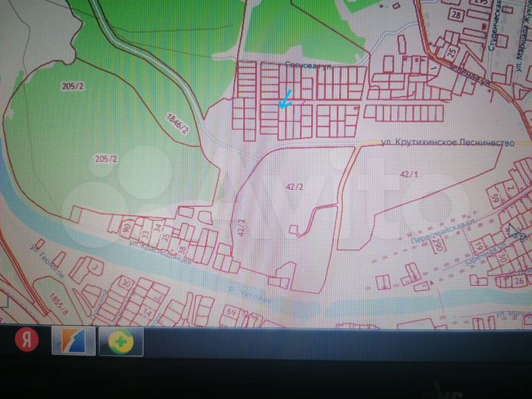This screenshot has width=532, height=399.
Task: Open the green plus taskbar application
Action: [x=120, y=342]
